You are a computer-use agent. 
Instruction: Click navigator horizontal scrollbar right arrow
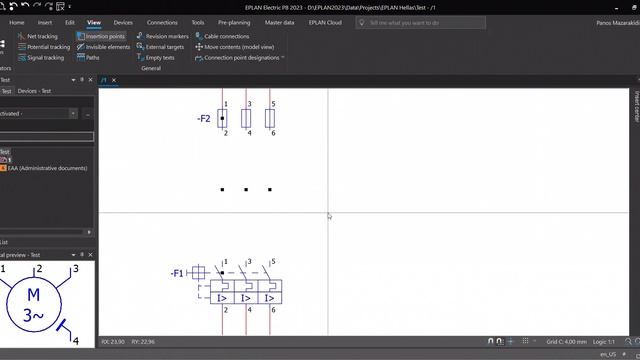(89, 232)
